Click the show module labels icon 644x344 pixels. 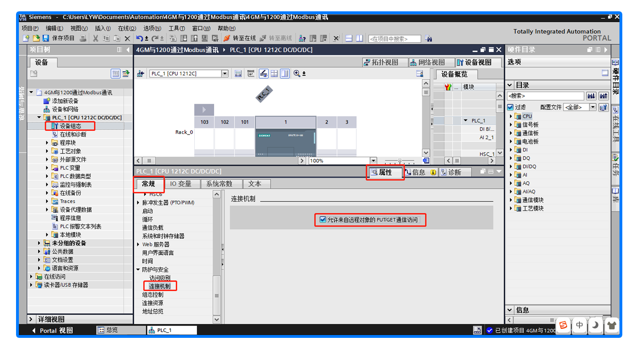click(250, 74)
